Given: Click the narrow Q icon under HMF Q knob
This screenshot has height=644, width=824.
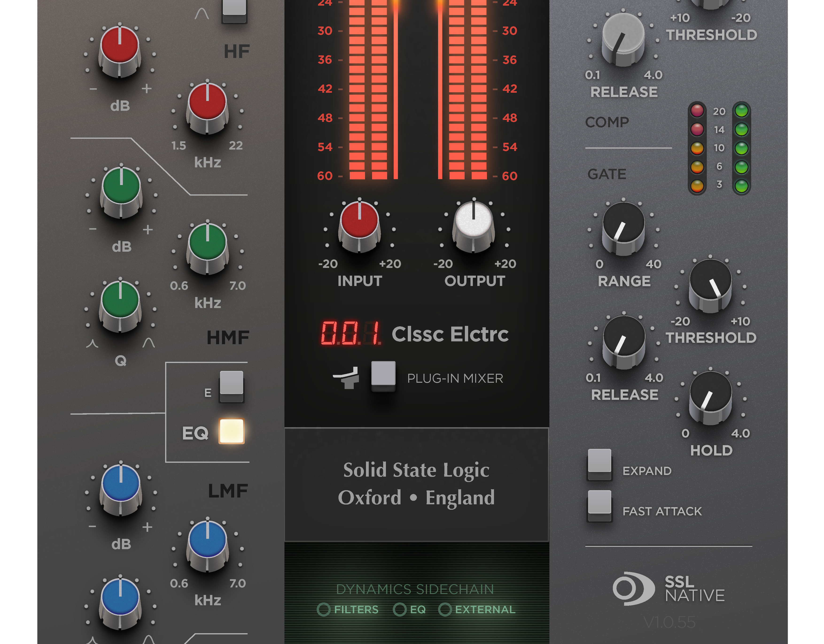Looking at the screenshot, I should (x=93, y=343).
